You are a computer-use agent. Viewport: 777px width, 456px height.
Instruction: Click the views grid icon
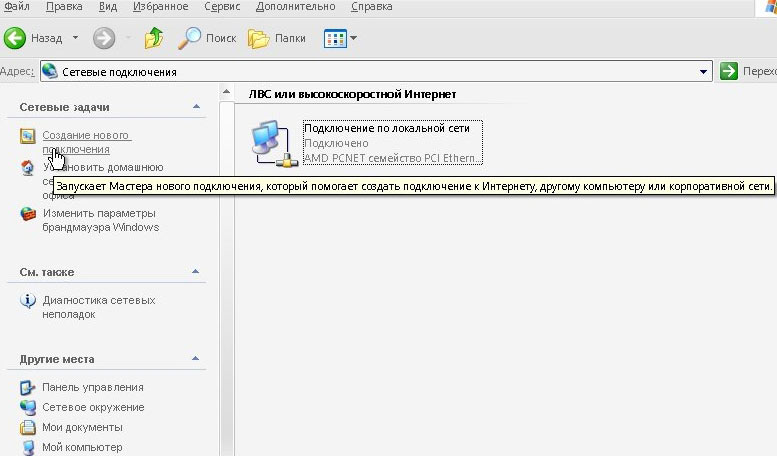tap(334, 39)
